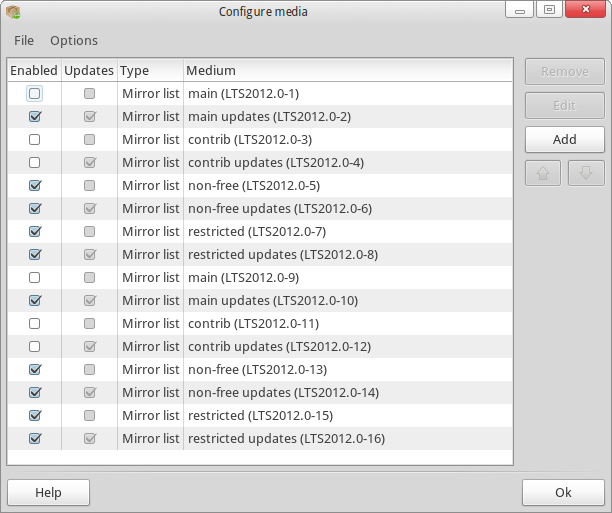Disable the non-free (LTS2012.0-5) medium

(x=35, y=186)
